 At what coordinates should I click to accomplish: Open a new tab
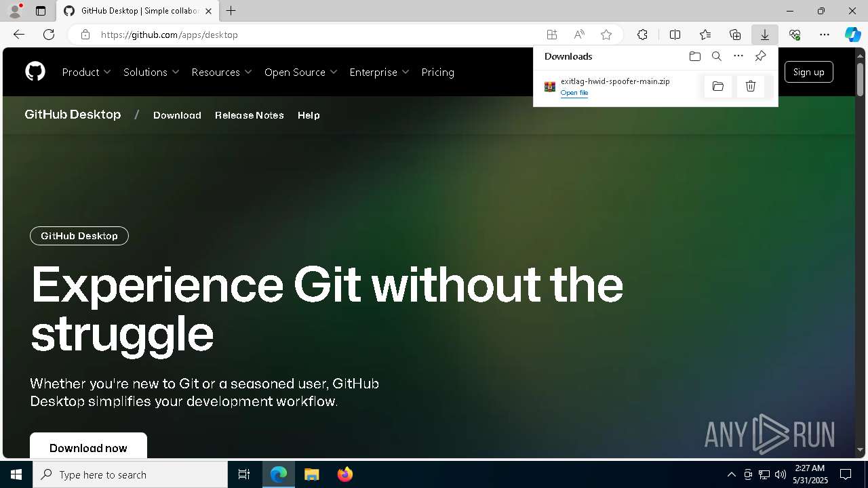(x=231, y=11)
